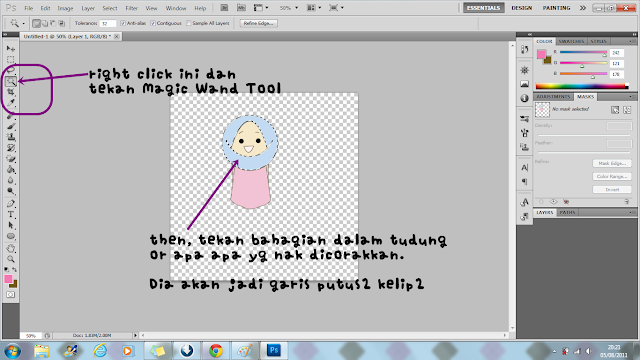Pick a color from the spectrum ramp
Screen dimensions: 640x360
pos(582,86)
